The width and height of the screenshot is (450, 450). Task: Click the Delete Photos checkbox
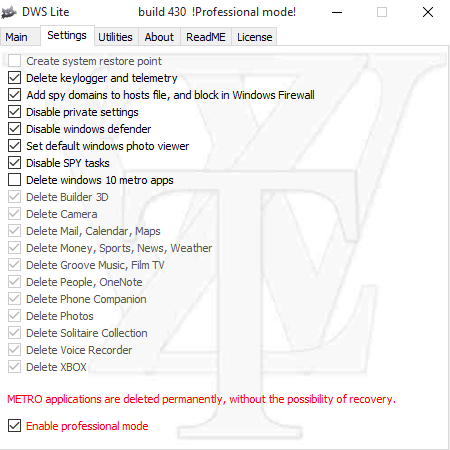click(x=15, y=316)
